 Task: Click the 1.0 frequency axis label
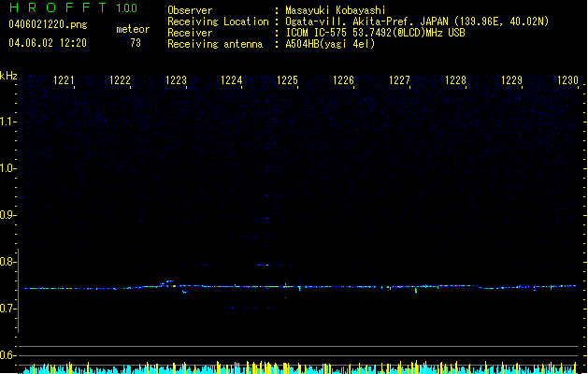tap(8, 168)
